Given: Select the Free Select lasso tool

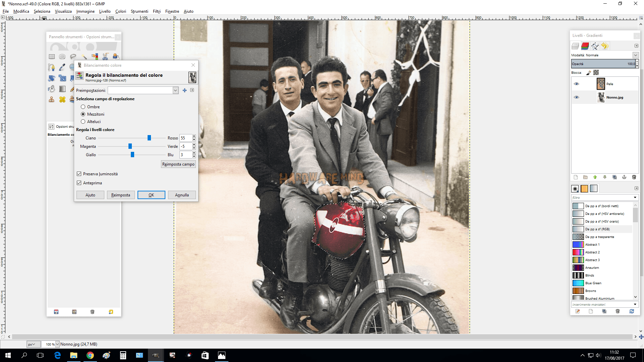Looking at the screenshot, I should tap(73, 57).
